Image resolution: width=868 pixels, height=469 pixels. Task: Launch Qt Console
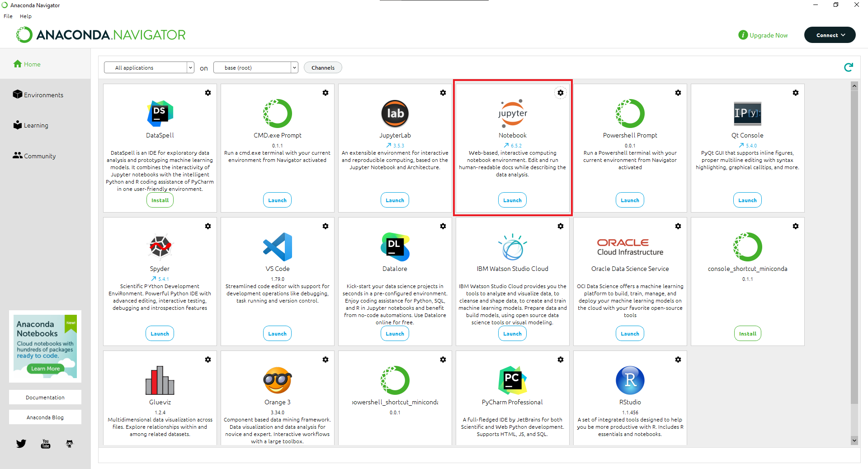click(748, 200)
